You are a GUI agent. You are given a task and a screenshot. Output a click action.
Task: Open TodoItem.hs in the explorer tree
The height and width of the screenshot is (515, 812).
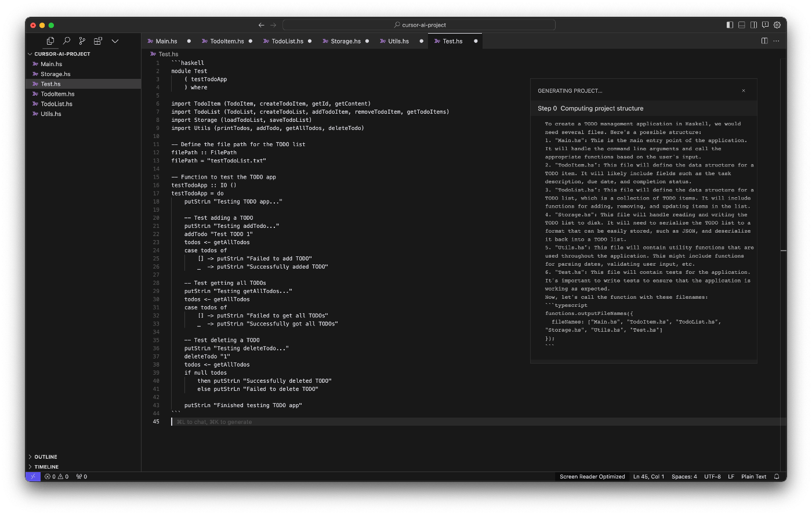click(83, 94)
